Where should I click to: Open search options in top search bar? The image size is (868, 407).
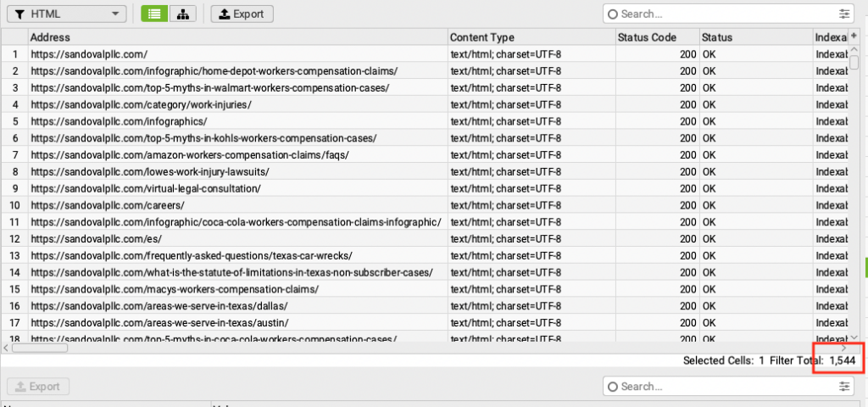point(843,14)
